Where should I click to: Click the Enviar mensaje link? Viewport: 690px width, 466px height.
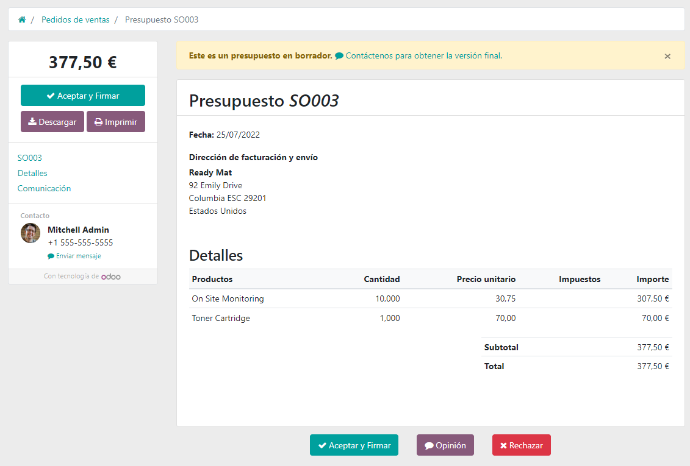point(80,256)
